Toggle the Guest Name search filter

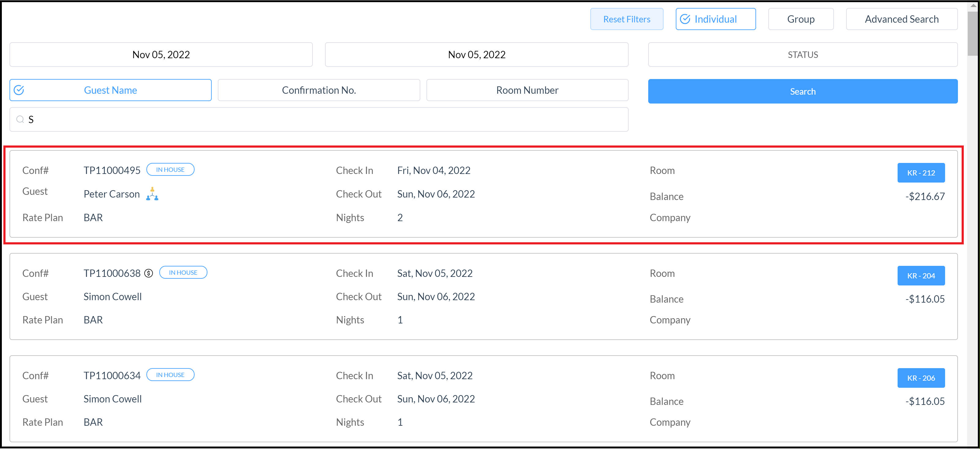pos(110,90)
